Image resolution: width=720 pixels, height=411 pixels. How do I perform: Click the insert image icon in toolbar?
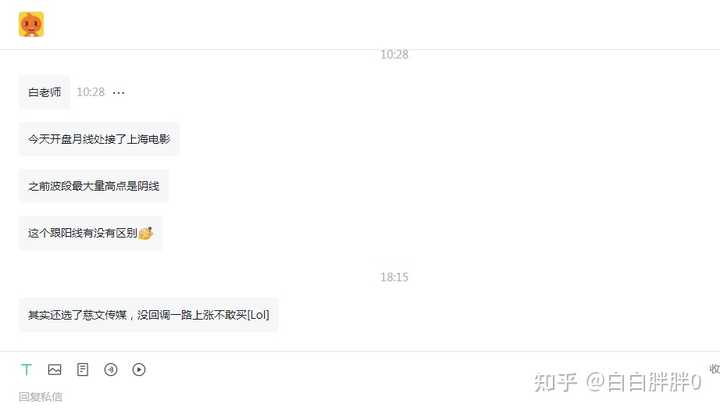click(55, 369)
